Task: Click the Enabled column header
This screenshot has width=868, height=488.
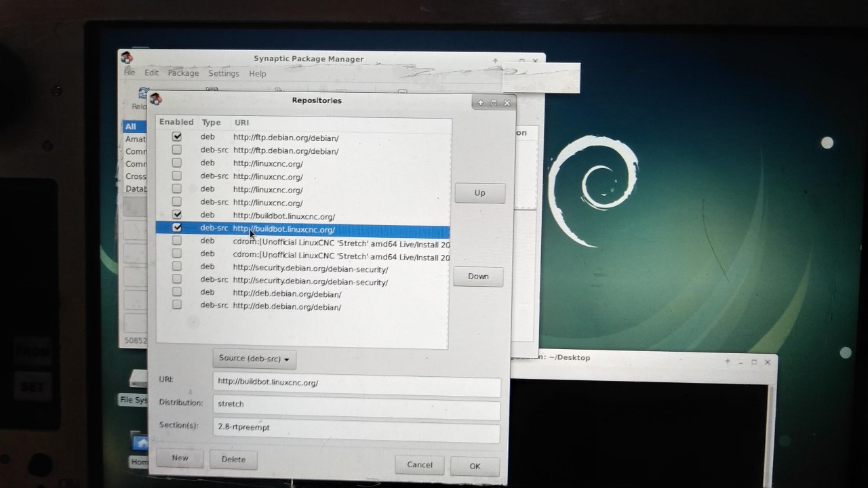Action: 176,122
